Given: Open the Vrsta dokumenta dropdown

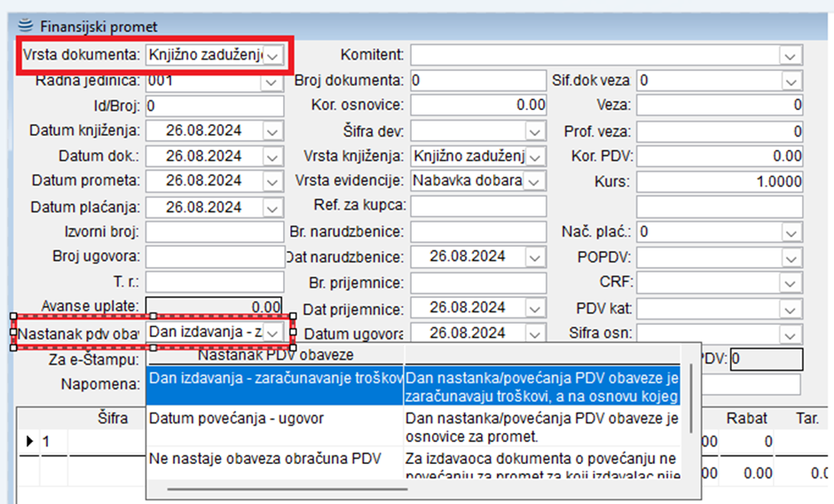Looking at the screenshot, I should click(x=273, y=56).
